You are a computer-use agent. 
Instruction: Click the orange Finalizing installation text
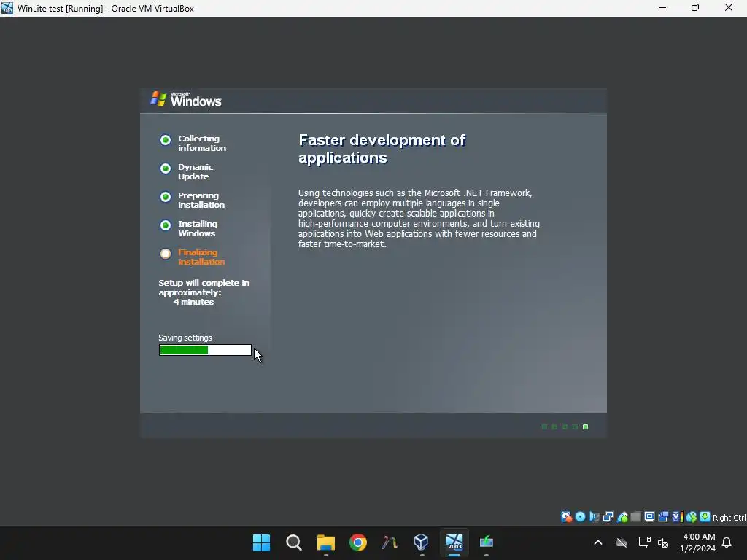(x=201, y=257)
